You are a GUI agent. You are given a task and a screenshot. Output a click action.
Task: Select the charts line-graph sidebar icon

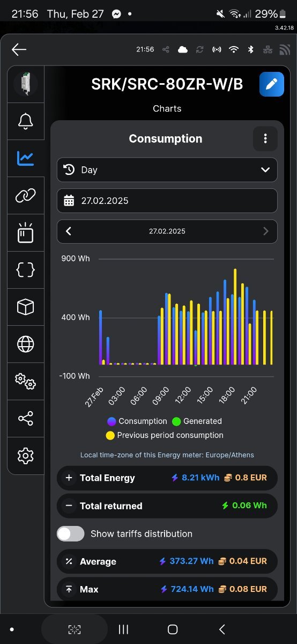26,158
